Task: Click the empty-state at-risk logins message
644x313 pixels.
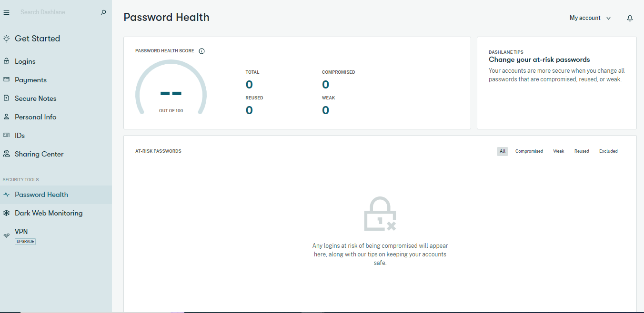Action: [380, 254]
